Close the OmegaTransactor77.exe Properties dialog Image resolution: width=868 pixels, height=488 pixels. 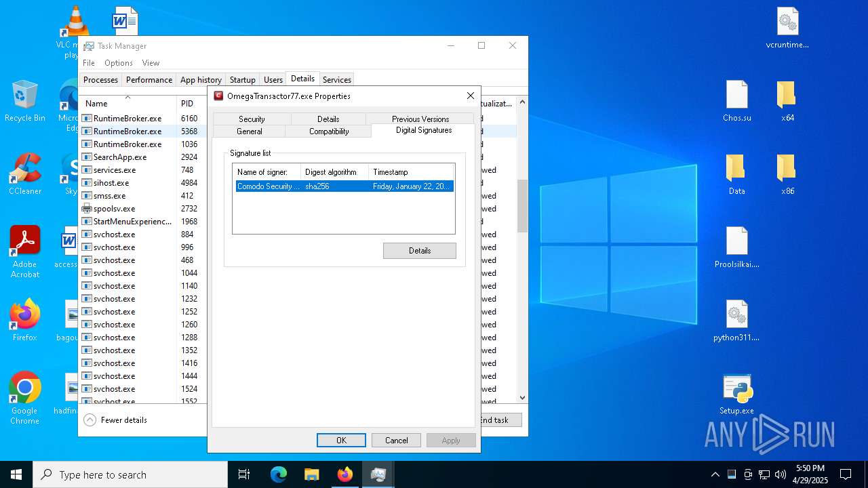pyautogui.click(x=471, y=96)
